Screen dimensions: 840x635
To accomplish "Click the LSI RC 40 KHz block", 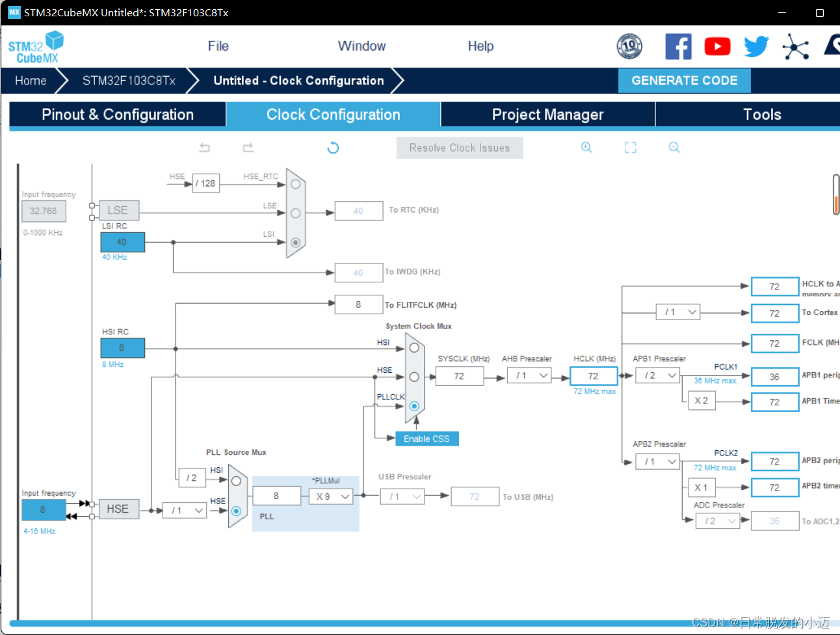I will tap(122, 242).
